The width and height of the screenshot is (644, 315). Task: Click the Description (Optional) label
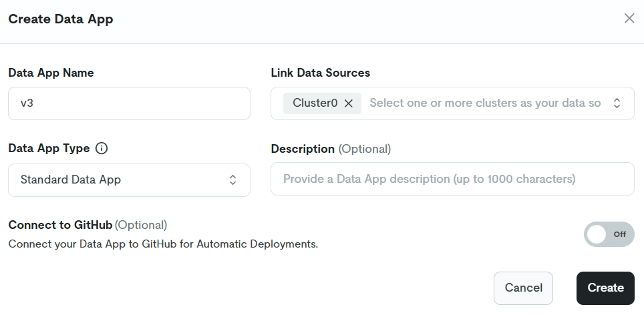click(x=331, y=149)
